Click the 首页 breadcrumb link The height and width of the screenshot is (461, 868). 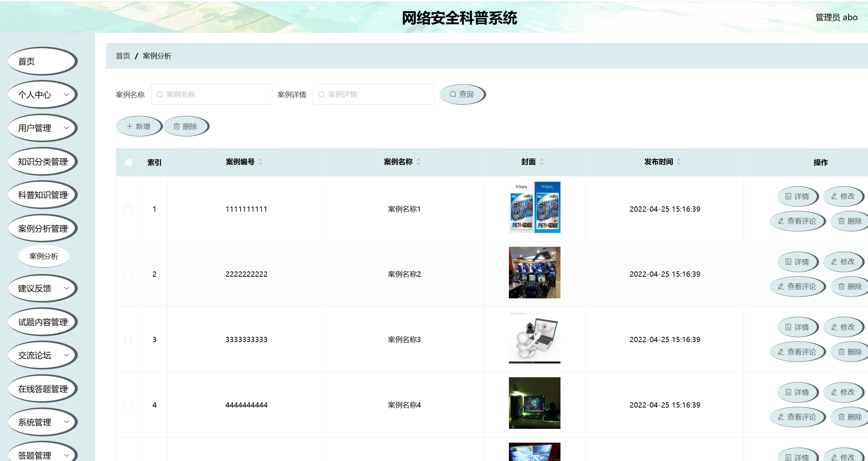(x=123, y=56)
